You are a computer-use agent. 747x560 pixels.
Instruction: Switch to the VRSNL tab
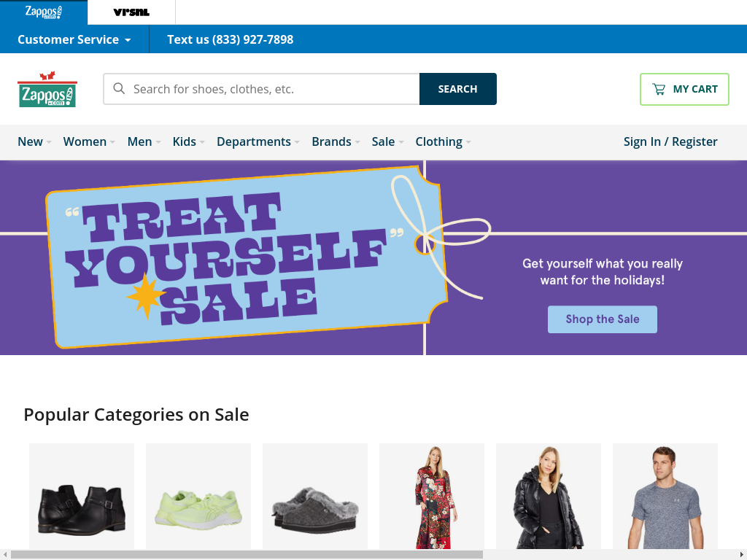[x=131, y=12]
